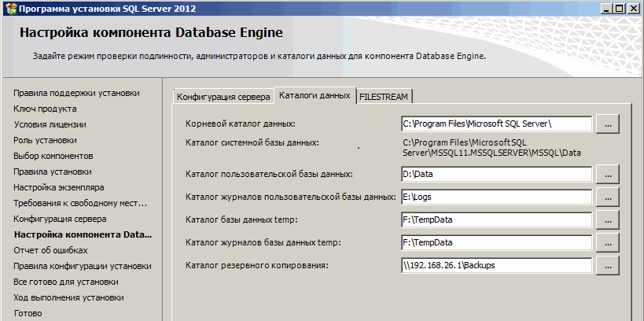Image resolution: width=644 pixels, height=321 pixels.
Task: Switch to the Конфигурация сервера tab
Action: [224, 97]
